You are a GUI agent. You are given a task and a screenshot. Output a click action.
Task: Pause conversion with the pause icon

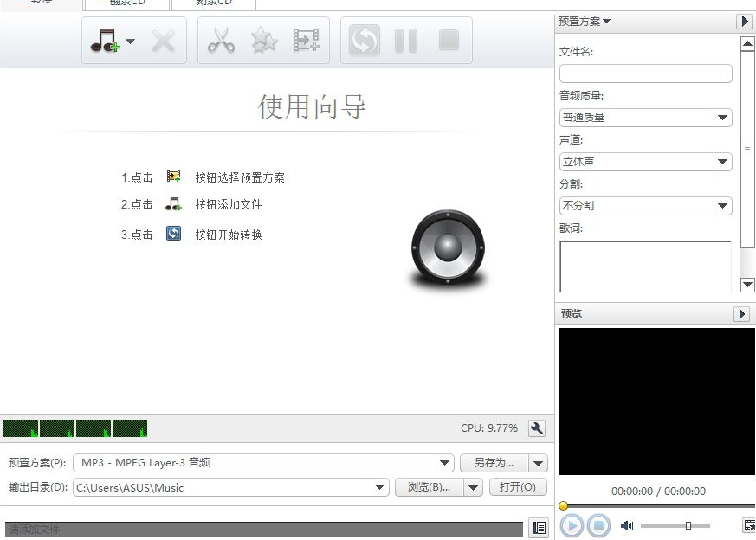[x=404, y=40]
